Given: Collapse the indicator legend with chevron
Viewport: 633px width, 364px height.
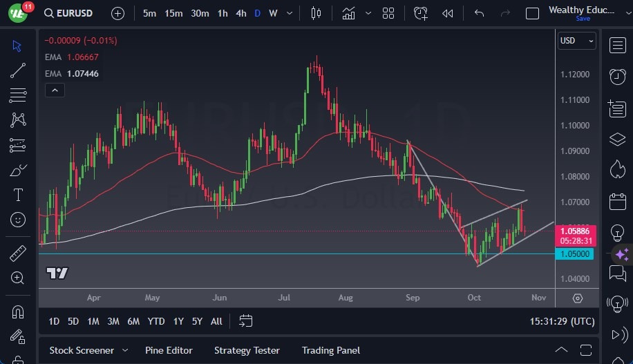Looking at the screenshot, I should [54, 90].
